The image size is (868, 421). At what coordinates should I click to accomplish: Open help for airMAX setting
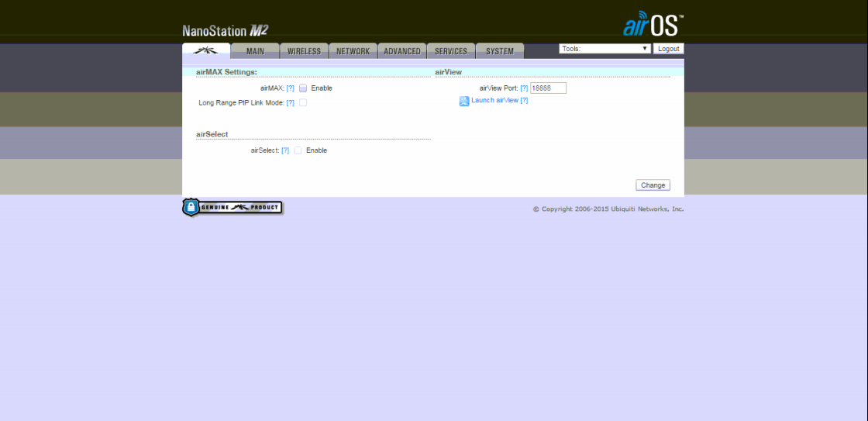pos(290,88)
